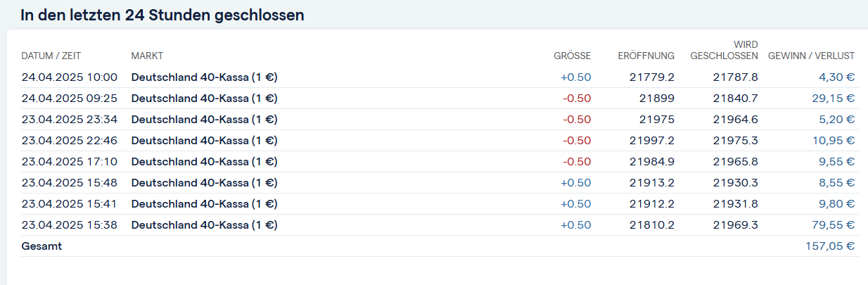Select the 23.04.2025 23:34 date entry

[x=70, y=119]
